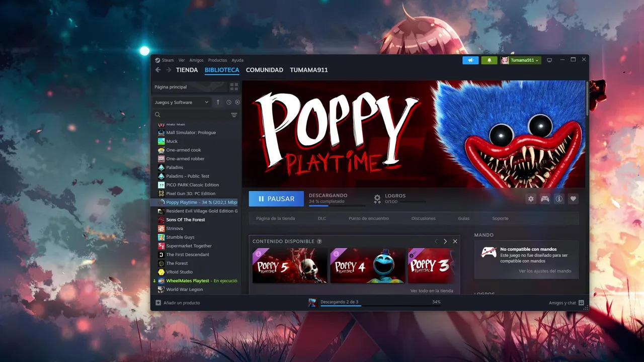Dismiss the Contenido Disponible panel
Screen dimensions: 644x362
coord(455,241)
